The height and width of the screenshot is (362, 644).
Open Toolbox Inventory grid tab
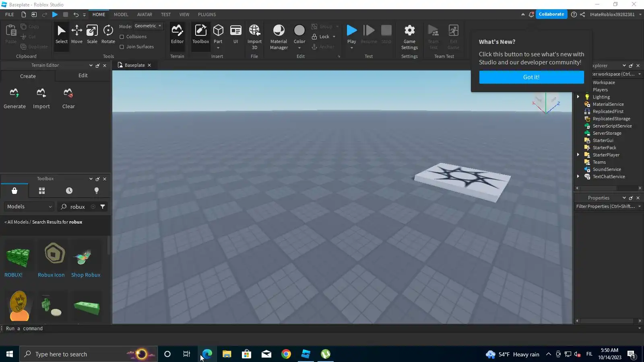(42, 191)
